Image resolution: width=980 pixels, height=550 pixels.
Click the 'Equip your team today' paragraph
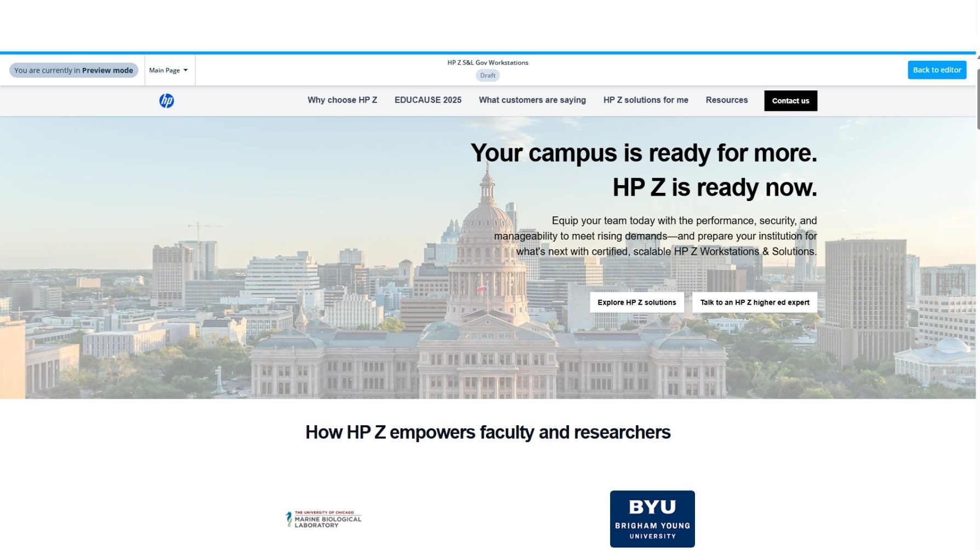point(656,236)
